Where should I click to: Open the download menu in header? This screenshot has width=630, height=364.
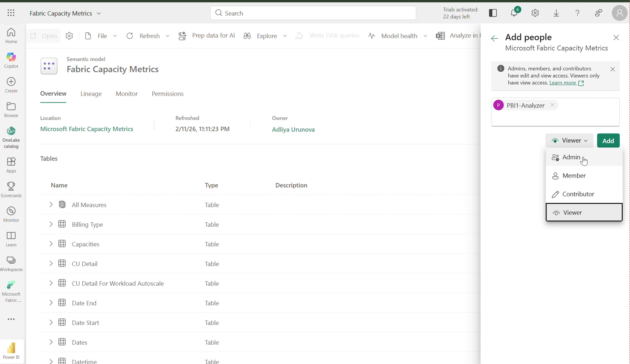point(556,13)
